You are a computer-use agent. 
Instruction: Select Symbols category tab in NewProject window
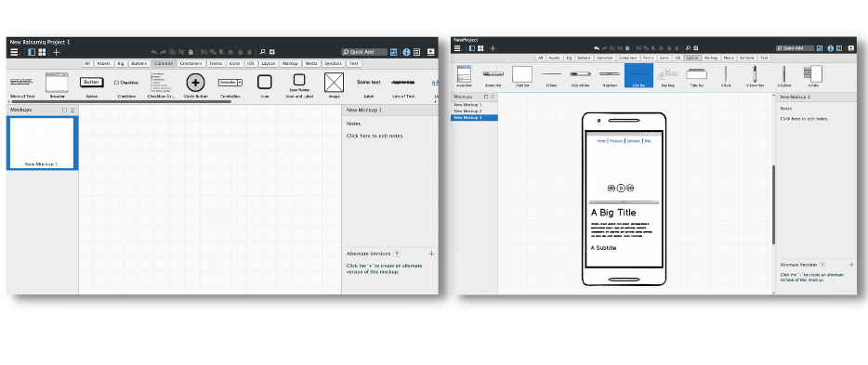click(746, 58)
